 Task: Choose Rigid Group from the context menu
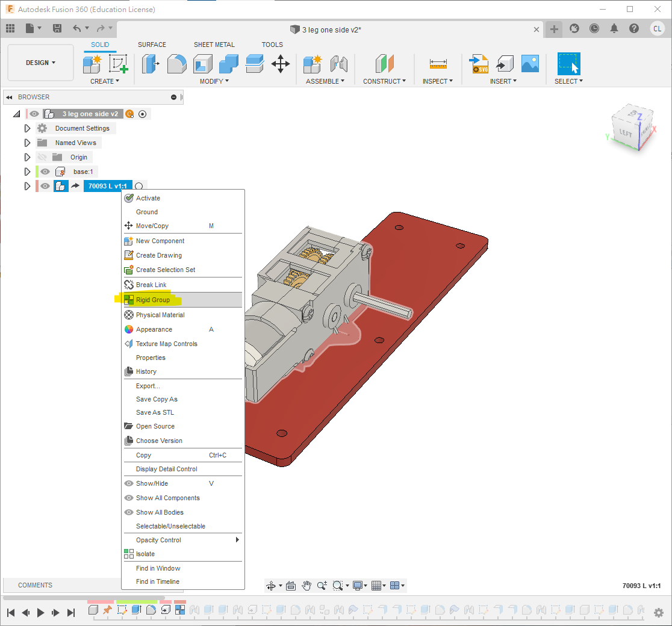tap(153, 300)
